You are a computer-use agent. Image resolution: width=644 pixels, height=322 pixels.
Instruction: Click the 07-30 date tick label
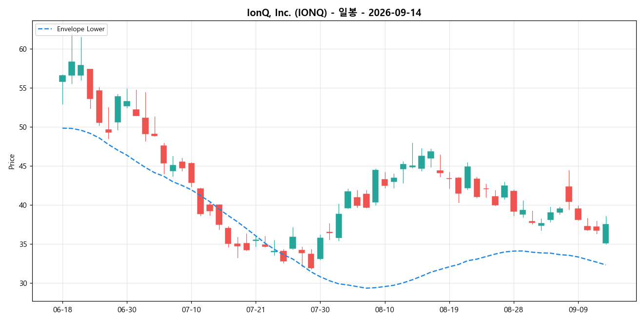click(x=320, y=310)
